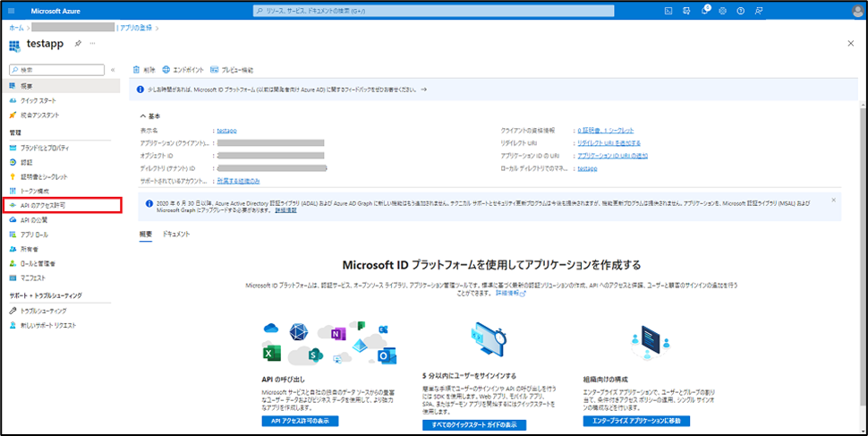Collapse the sidebar with the double chevron
This screenshot has height=436, width=868.
point(113,70)
